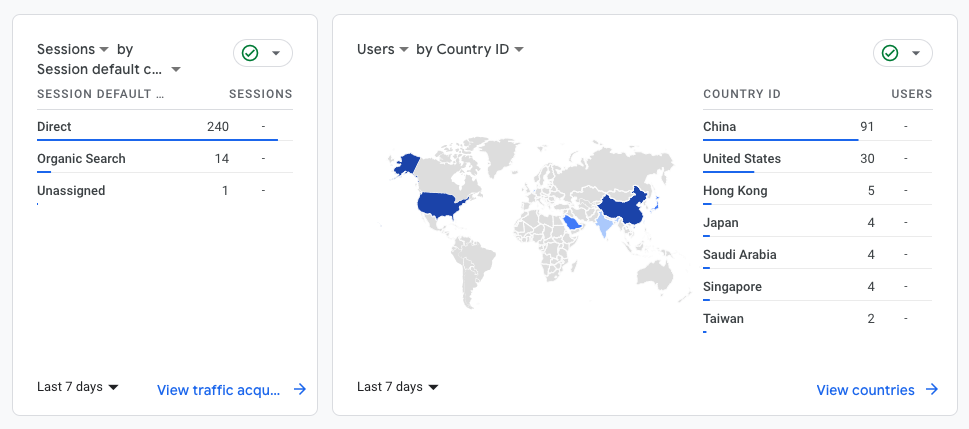Viewport: 969px width, 429px height.
Task: Change the Country ID dimension dropdown
Action: click(x=470, y=49)
